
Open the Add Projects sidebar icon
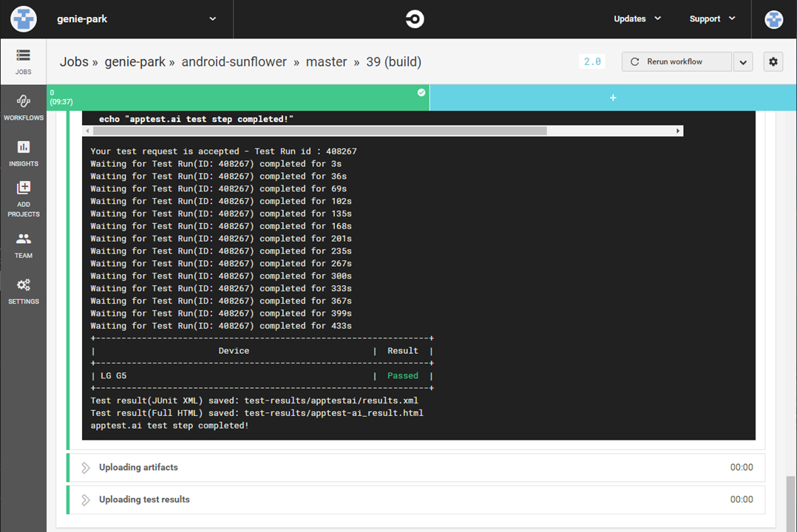click(x=24, y=199)
